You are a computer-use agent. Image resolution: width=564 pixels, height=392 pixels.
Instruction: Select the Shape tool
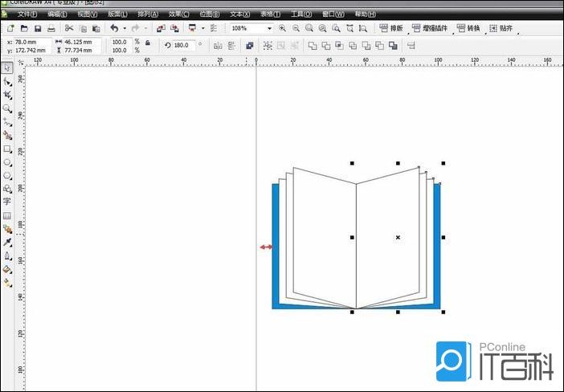[x=7, y=82]
